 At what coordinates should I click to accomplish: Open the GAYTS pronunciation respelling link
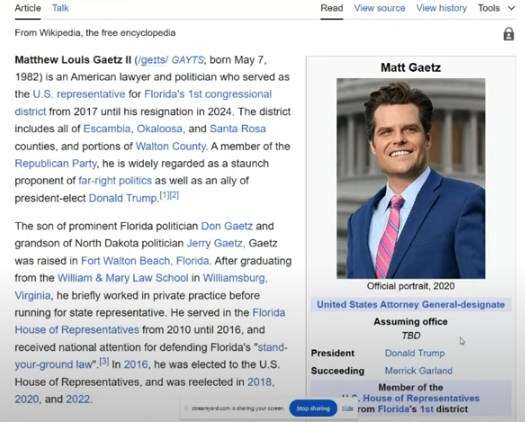pos(187,60)
